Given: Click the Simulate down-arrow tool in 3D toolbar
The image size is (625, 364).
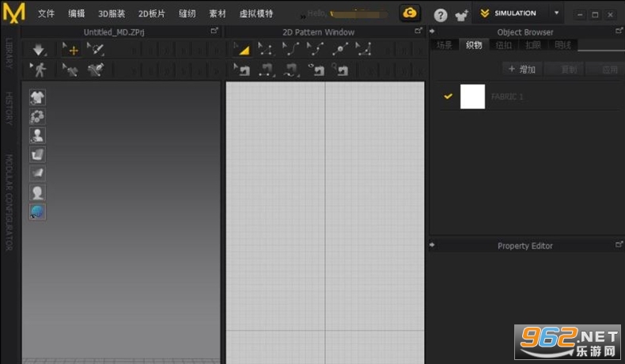Looking at the screenshot, I should click(x=39, y=49).
